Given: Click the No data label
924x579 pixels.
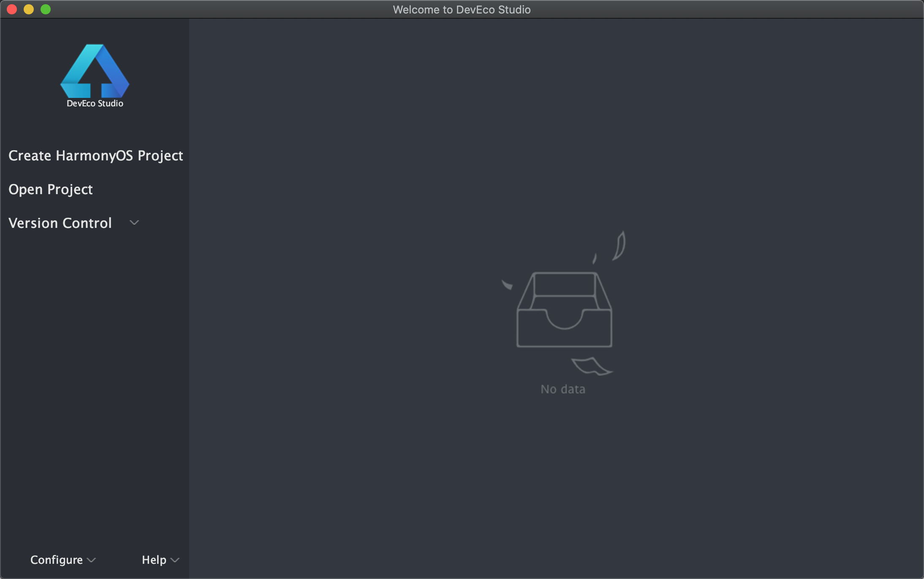Looking at the screenshot, I should coord(563,389).
